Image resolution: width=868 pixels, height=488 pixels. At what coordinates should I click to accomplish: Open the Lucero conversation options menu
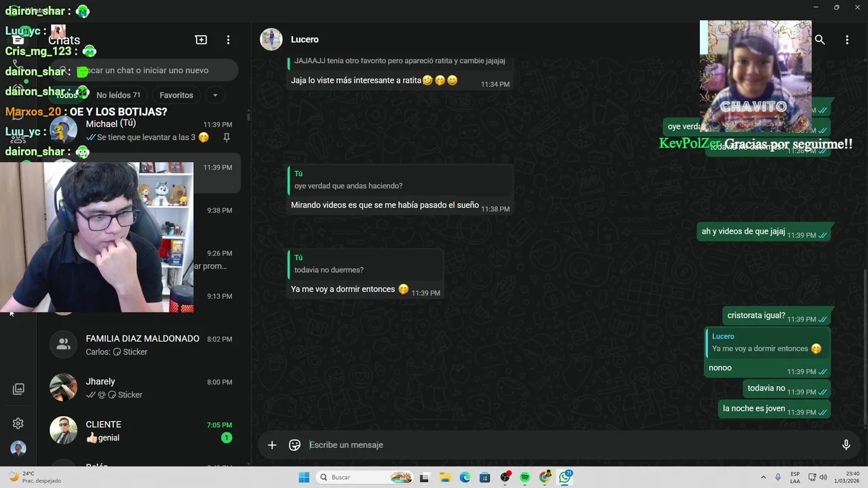[847, 40]
